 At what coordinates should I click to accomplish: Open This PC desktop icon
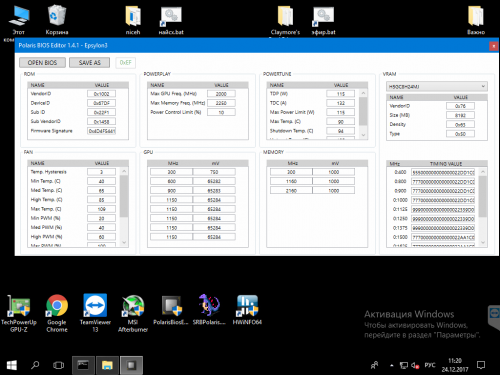(19, 19)
